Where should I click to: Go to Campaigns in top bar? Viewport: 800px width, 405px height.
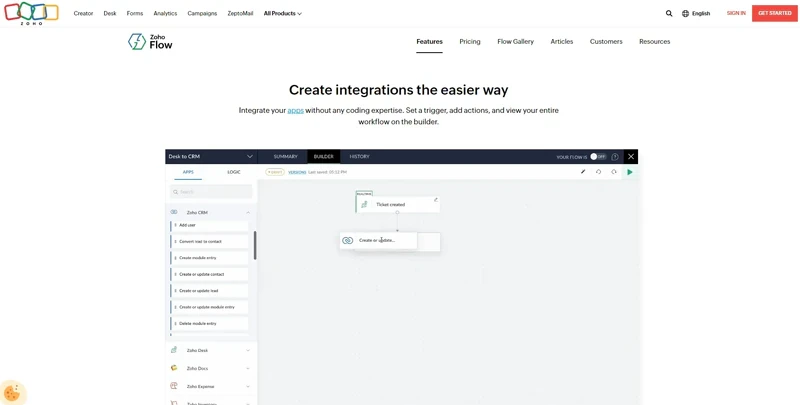click(202, 13)
